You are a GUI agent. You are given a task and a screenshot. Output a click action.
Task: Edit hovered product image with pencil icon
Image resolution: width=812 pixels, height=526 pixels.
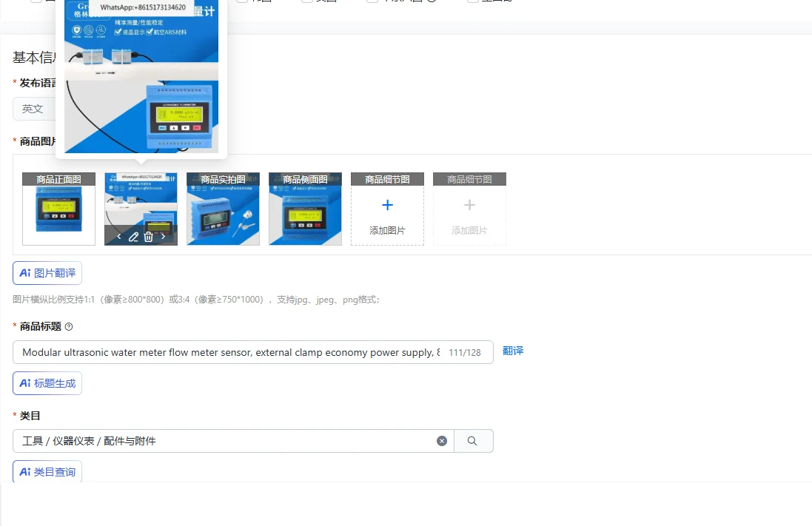tap(134, 237)
